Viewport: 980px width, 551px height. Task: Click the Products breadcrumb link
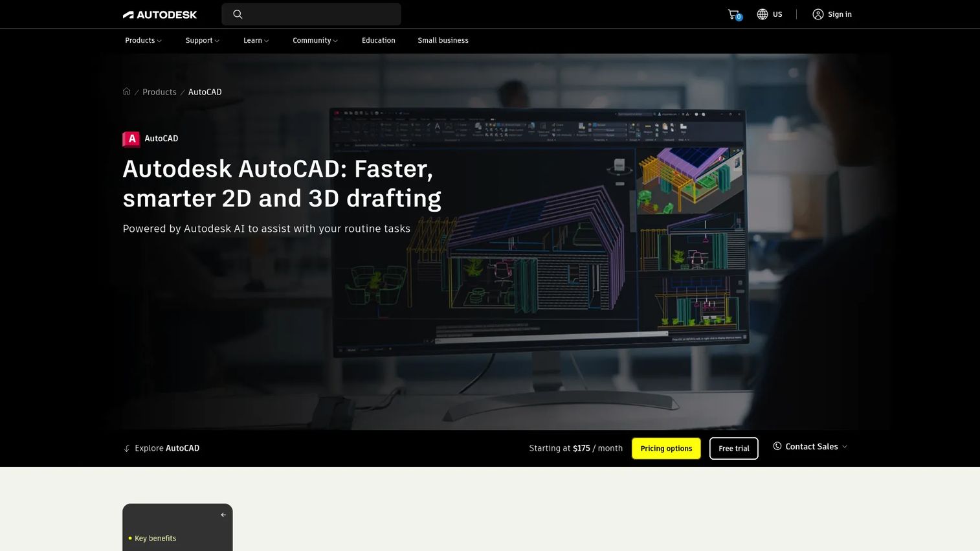tap(159, 92)
